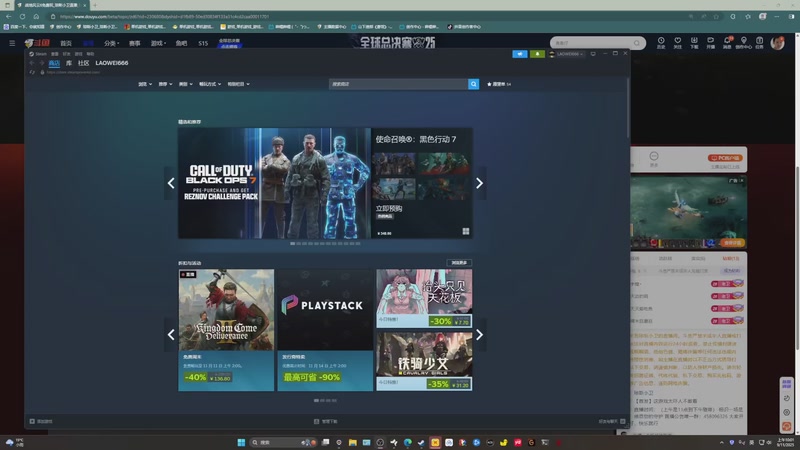
Task: Click browser refresh button
Action: 22,16
